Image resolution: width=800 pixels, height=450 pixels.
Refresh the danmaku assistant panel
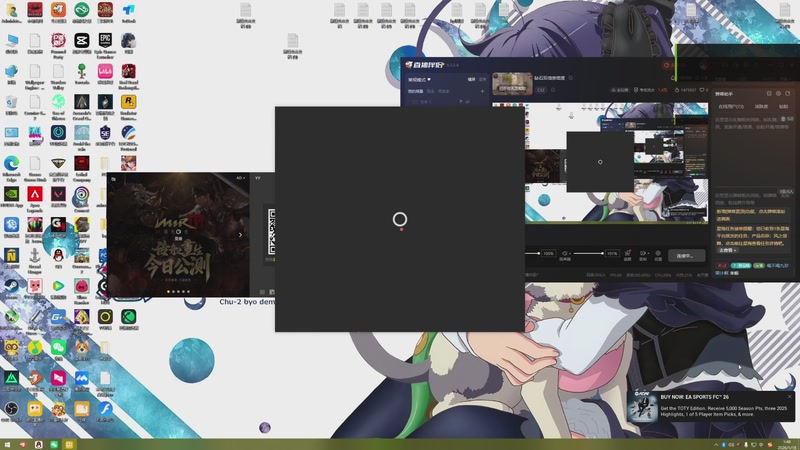[788, 94]
